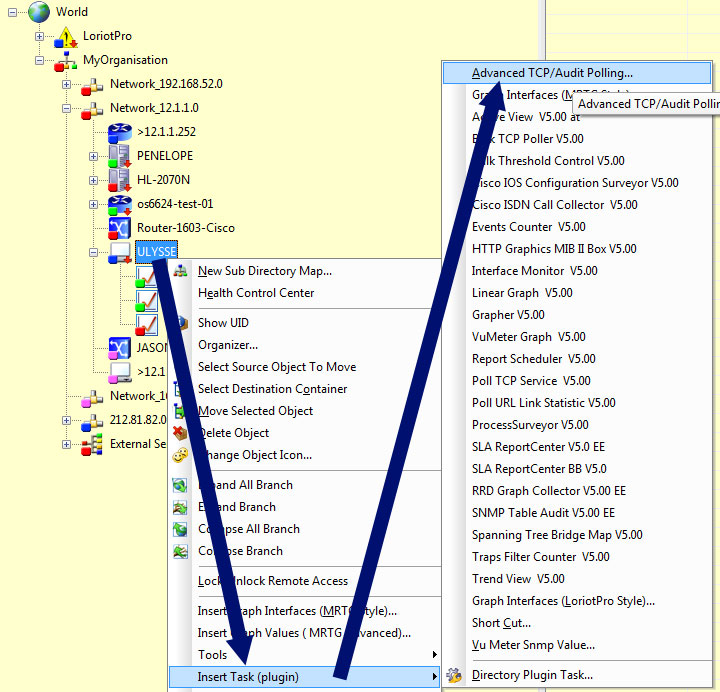Click the router icon for >12.1.1.252
Viewport: 720px width, 692px height.
coord(120,133)
